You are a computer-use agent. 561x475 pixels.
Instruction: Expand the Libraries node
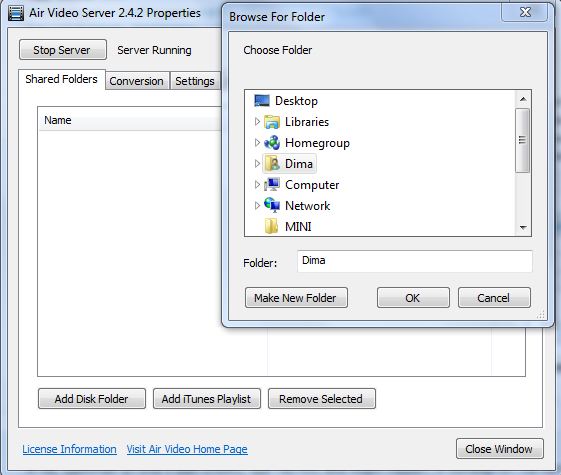tap(257, 122)
